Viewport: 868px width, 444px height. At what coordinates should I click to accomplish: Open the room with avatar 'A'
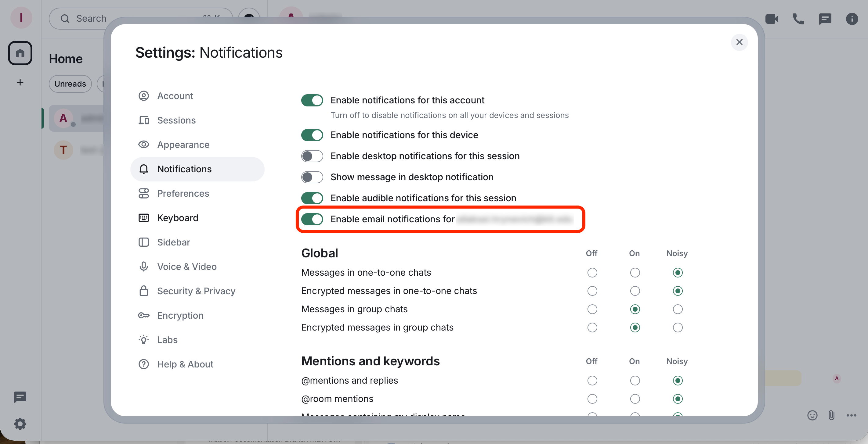[x=77, y=118]
